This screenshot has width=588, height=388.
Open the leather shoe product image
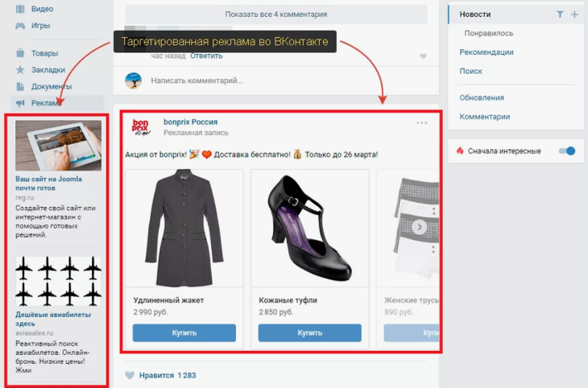[310, 228]
